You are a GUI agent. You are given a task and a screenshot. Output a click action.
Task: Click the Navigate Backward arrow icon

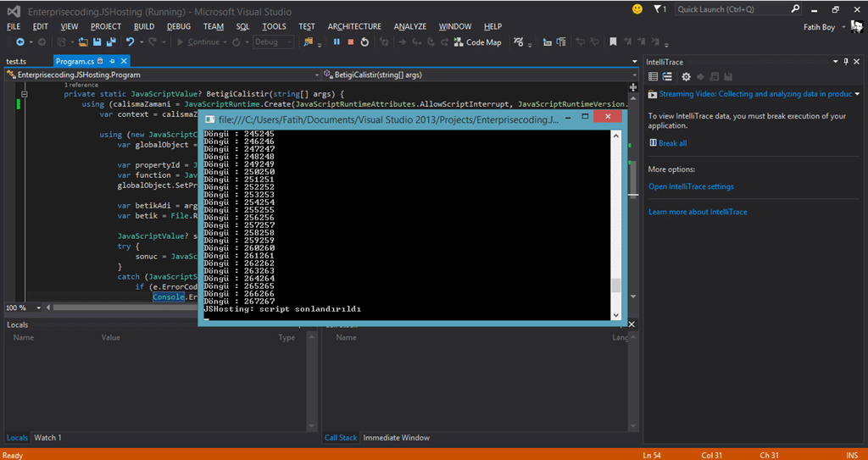(x=20, y=42)
